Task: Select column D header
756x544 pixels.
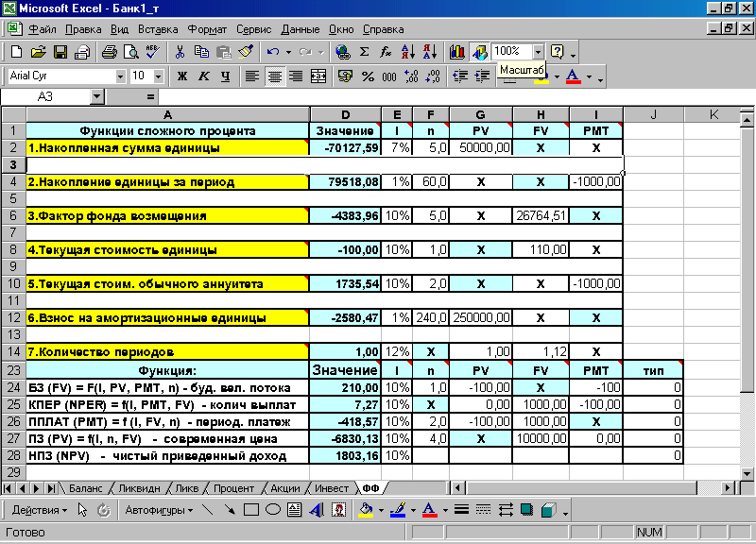Action: coord(345,114)
